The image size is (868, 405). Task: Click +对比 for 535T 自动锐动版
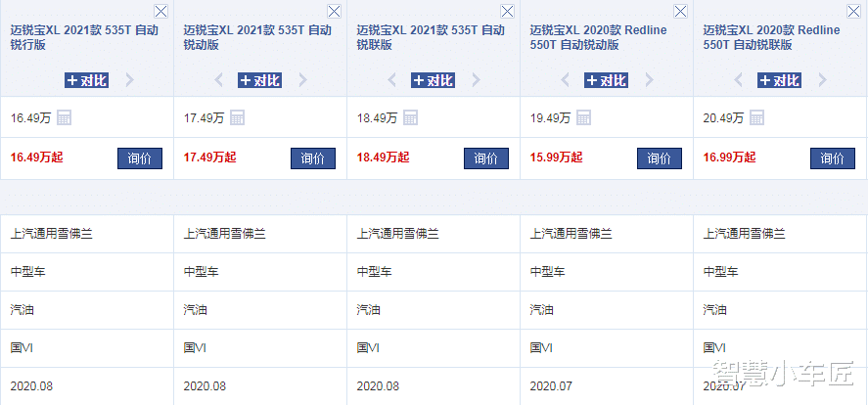(x=259, y=80)
